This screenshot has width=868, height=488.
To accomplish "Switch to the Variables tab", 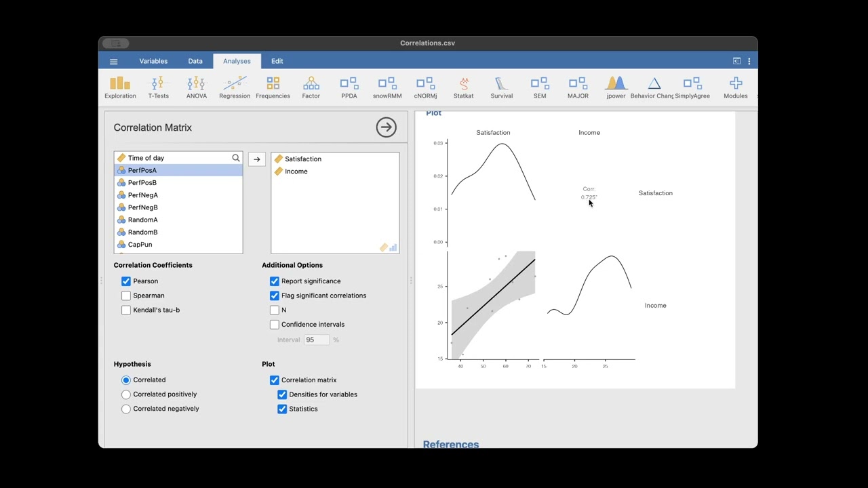I will (x=153, y=61).
